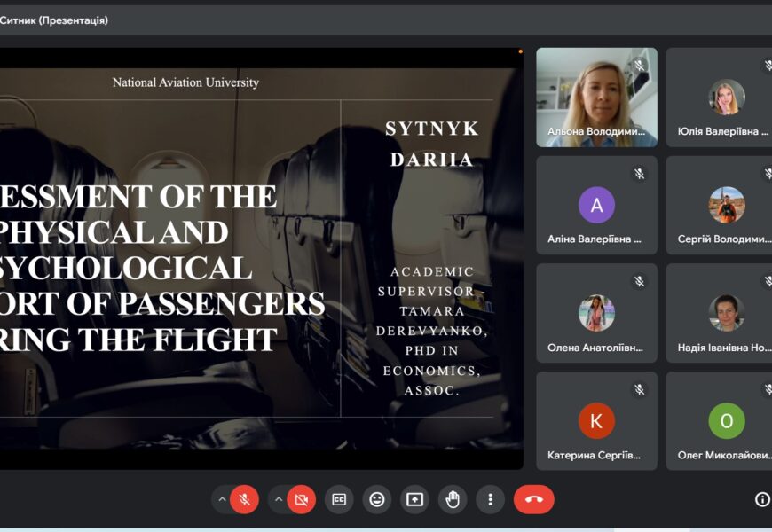Click Олена Анатоліївна's profile picture
This screenshot has height=532, width=772.
pos(596,313)
